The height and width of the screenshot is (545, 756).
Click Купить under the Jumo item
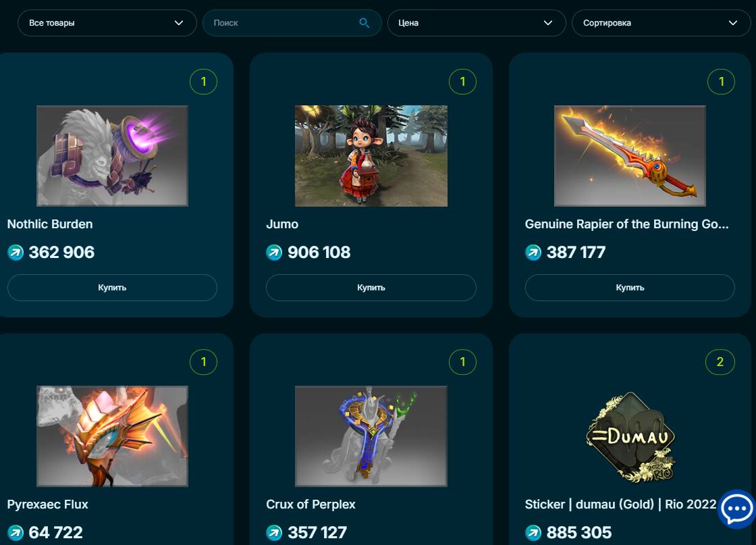tap(371, 288)
